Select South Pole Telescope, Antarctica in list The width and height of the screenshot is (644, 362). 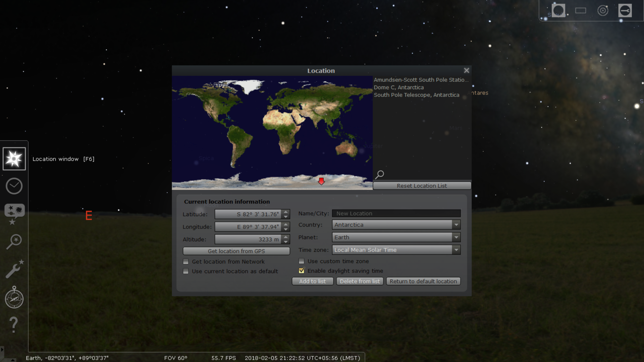pyautogui.click(x=417, y=95)
